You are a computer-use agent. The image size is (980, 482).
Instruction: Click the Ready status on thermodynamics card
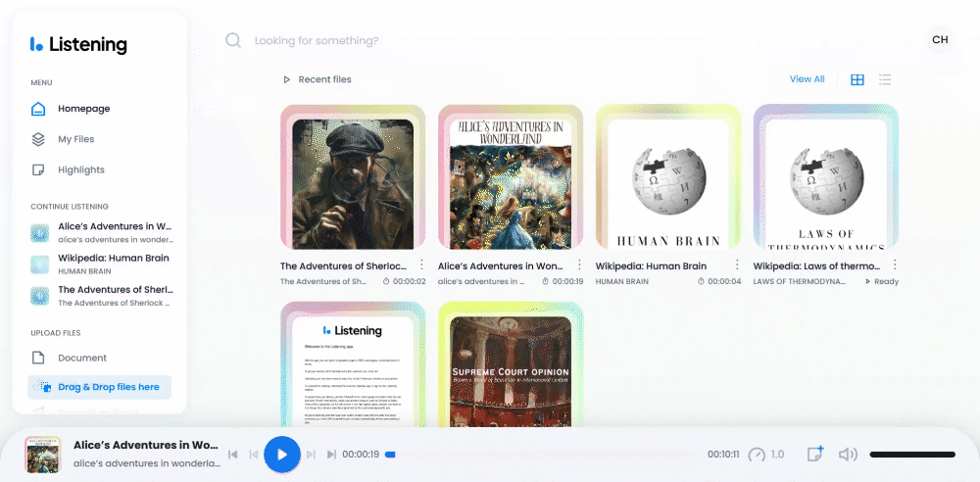click(882, 281)
